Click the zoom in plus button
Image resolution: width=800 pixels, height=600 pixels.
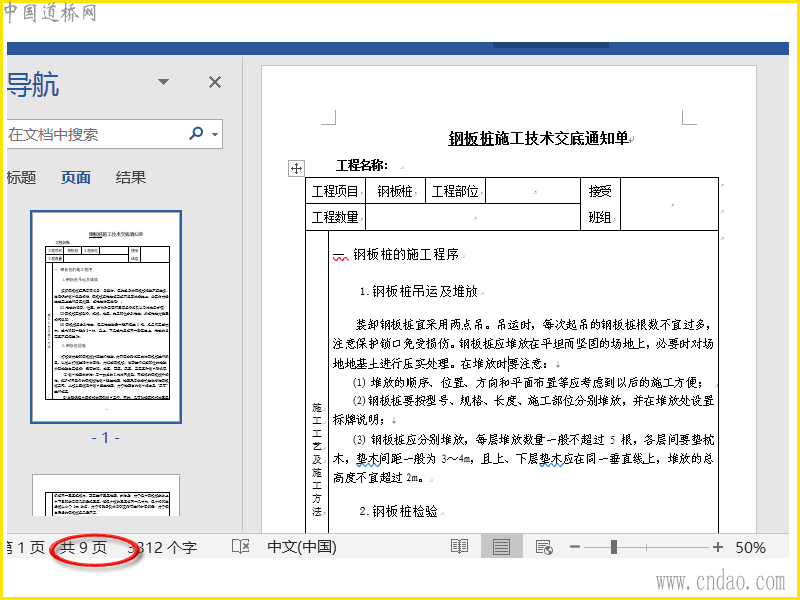coord(718,547)
